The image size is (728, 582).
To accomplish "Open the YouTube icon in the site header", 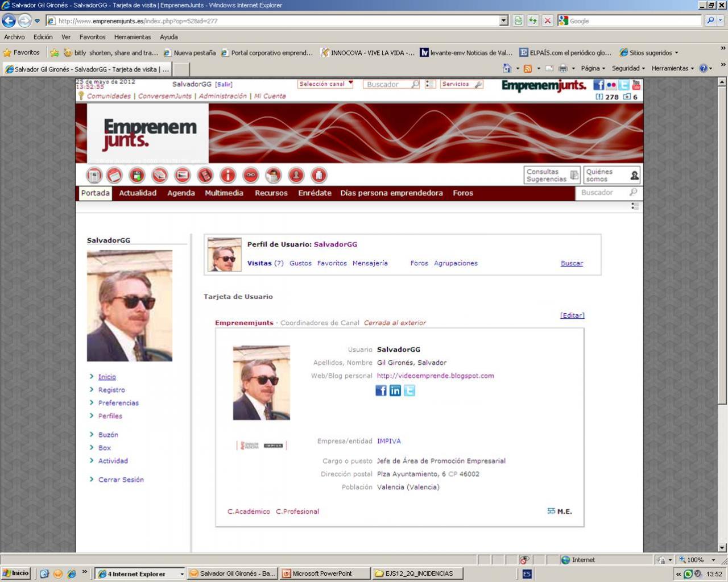I will 636,85.
